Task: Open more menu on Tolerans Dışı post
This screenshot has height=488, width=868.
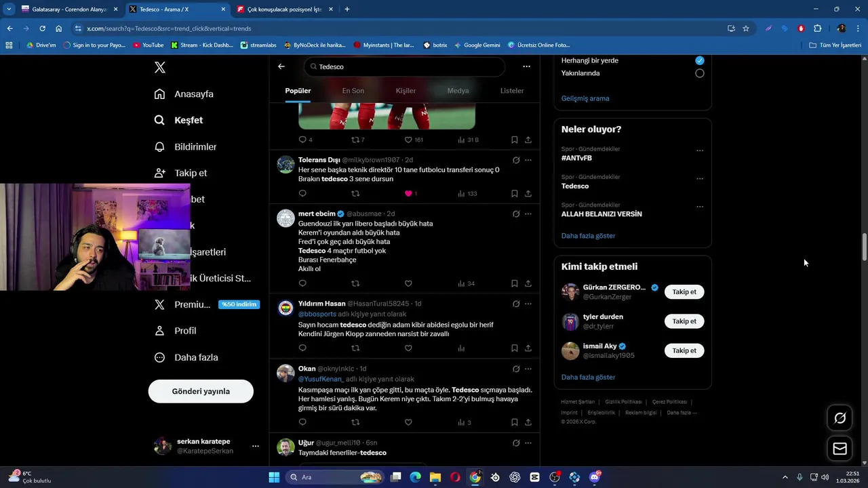Action: coord(528,160)
